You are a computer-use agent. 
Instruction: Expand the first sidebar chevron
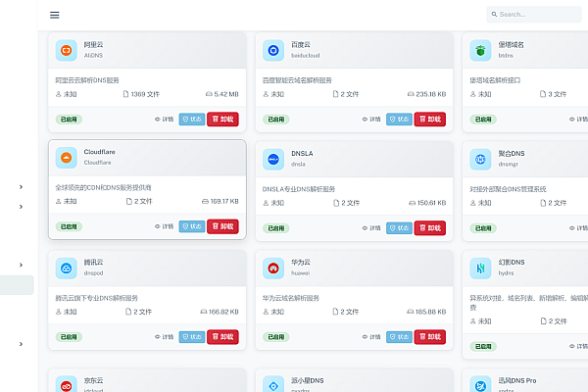point(21,187)
